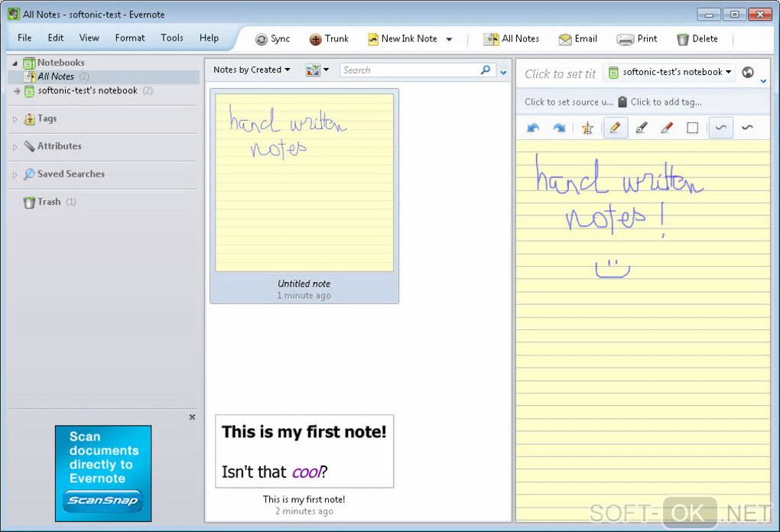Click the star shape-recognition ink tool

coord(587,128)
